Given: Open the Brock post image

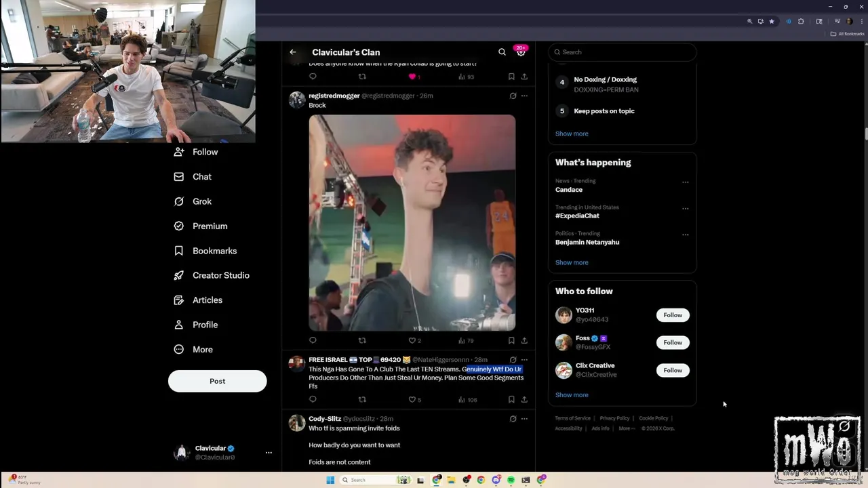Looking at the screenshot, I should click(x=412, y=223).
